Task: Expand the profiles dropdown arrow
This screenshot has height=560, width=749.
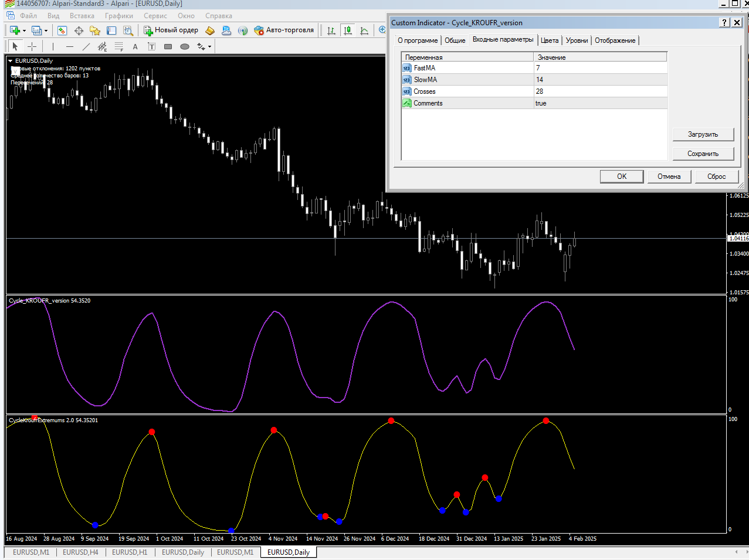Action: pyautogui.click(x=46, y=30)
